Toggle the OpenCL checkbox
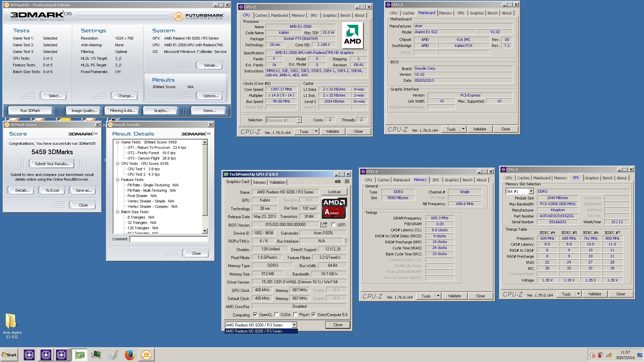The image size is (644, 362). pyautogui.click(x=255, y=315)
